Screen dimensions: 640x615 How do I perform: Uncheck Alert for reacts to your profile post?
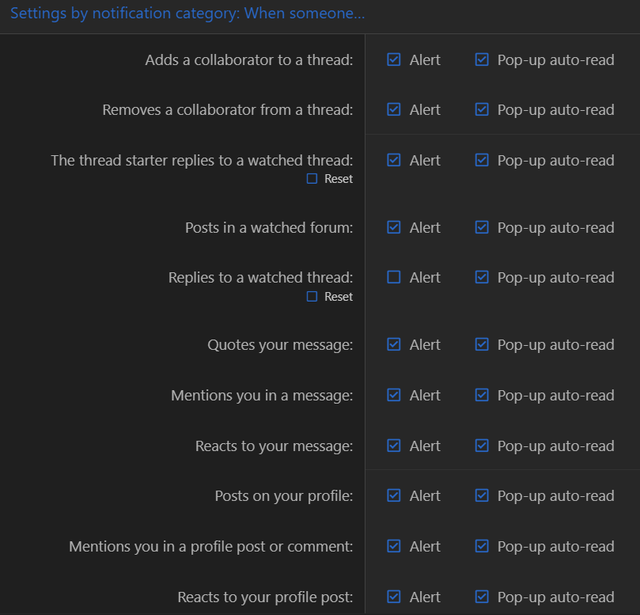[394, 597]
